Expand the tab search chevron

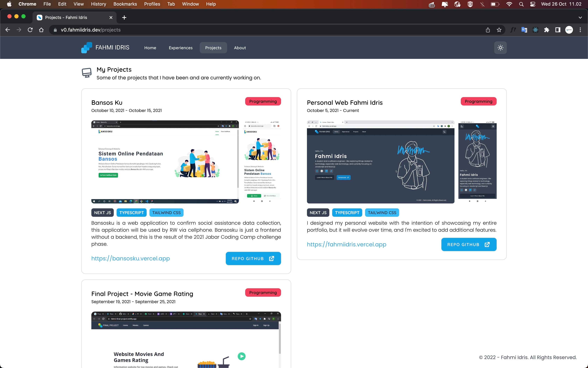point(580,18)
